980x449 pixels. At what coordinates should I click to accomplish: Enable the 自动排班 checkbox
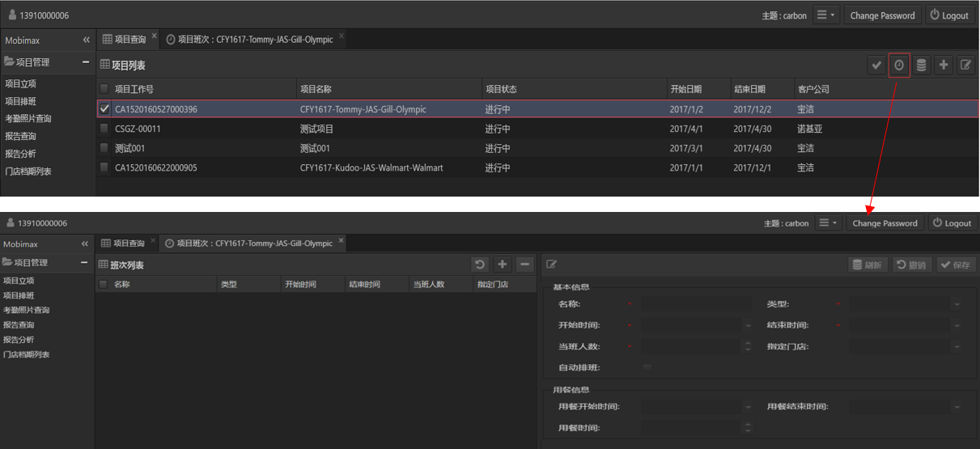click(647, 367)
